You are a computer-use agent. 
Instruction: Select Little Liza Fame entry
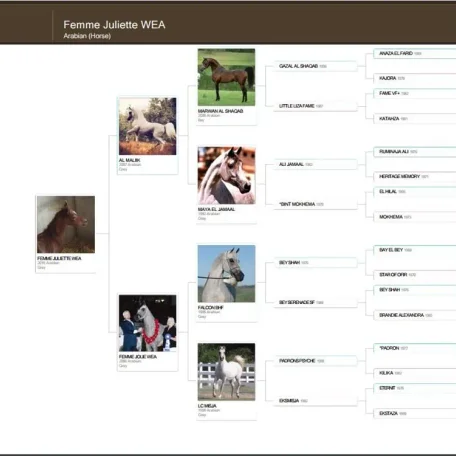click(315, 106)
